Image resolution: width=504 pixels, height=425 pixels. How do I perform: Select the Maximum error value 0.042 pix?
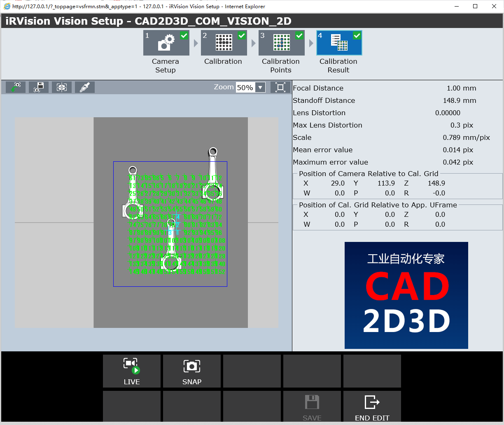pos(458,162)
